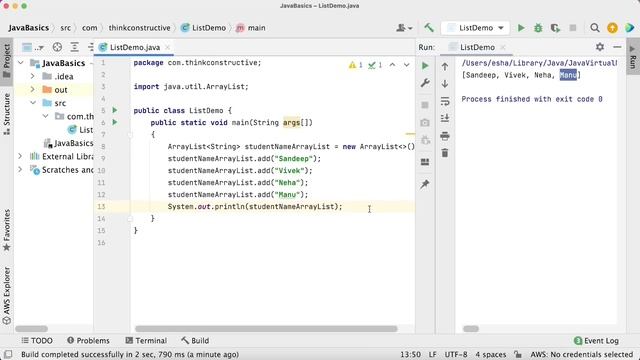Select opened file target icon in Project panel
Screen dimensions: 640x360
pyautogui.click(x=57, y=47)
